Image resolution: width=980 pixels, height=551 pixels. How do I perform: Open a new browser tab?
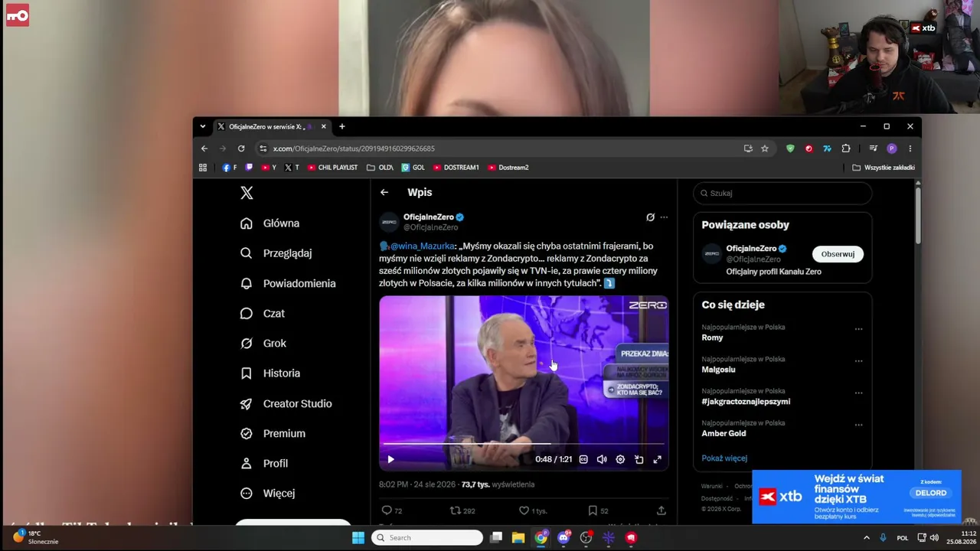click(342, 126)
